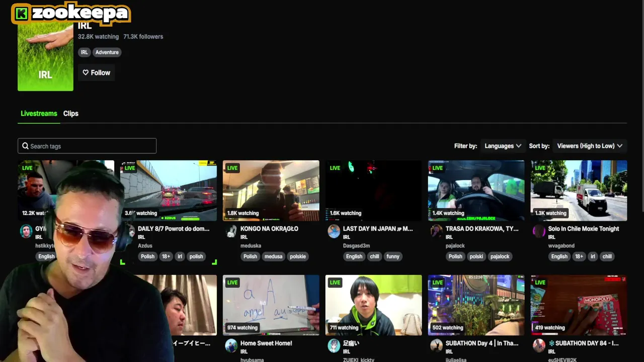Select the Polish tag under meduska stream
Screen dimensions: 644x362
point(251,256)
